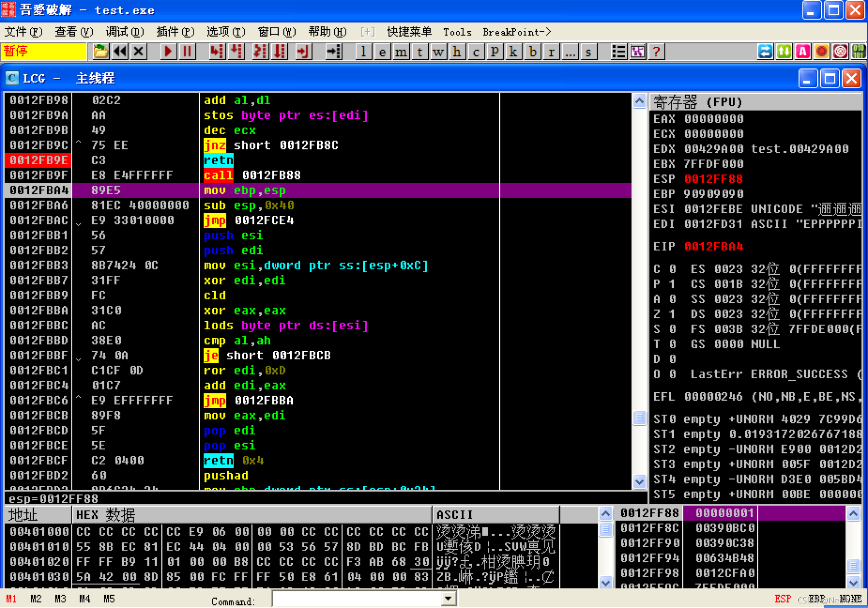Click the Run program play icon
Image resolution: width=868 pixels, height=608 pixels.
pyautogui.click(x=168, y=52)
